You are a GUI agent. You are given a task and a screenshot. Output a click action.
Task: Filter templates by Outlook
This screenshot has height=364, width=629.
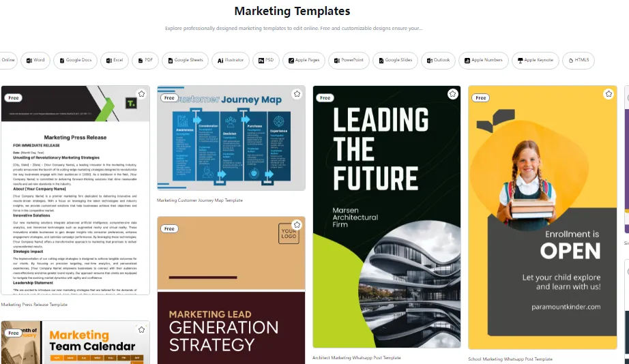[x=438, y=61]
